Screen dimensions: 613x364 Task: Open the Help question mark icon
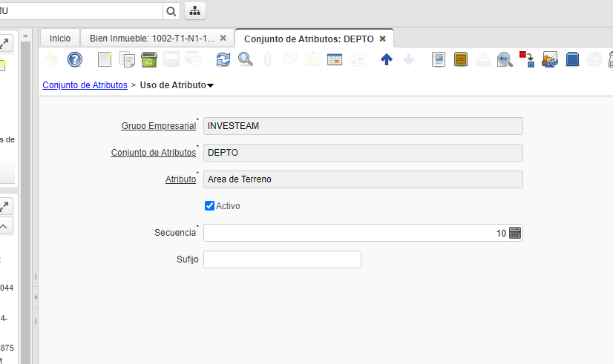75,60
